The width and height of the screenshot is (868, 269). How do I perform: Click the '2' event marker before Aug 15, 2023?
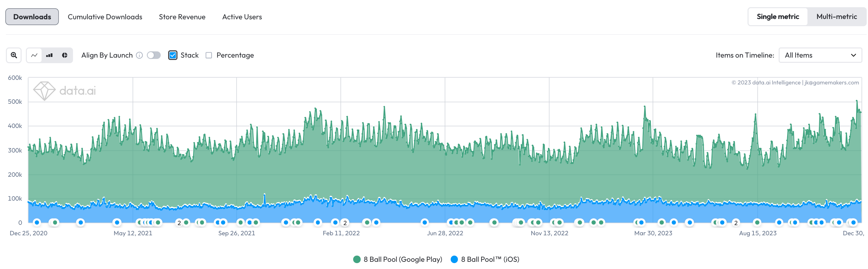point(736,223)
